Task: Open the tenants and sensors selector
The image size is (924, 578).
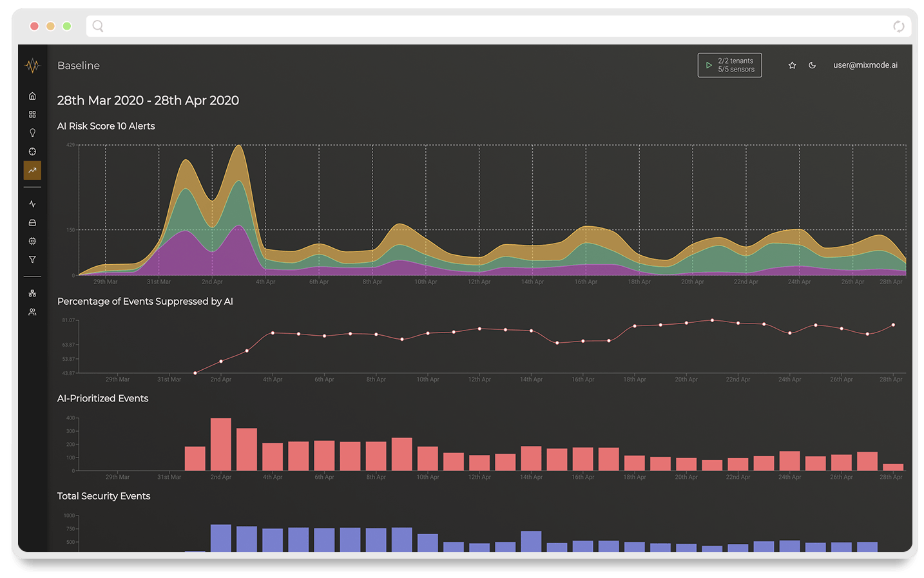Action: (729, 65)
